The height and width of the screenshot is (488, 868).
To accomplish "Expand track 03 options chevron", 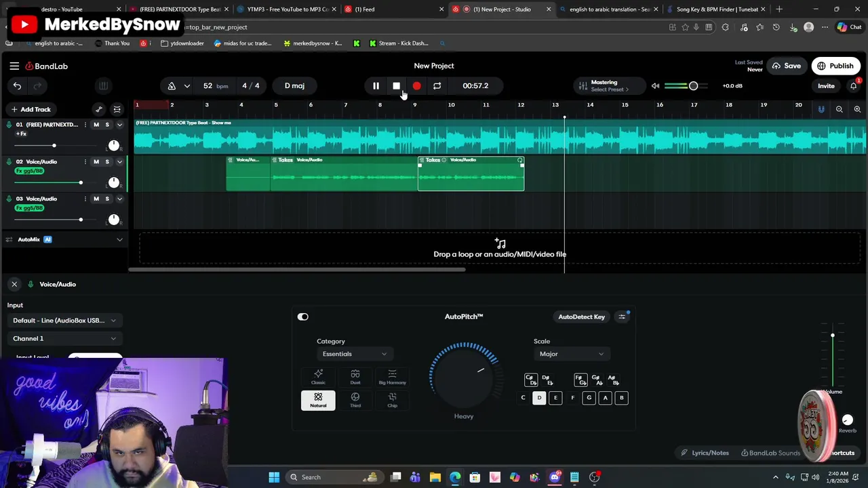I will point(120,199).
